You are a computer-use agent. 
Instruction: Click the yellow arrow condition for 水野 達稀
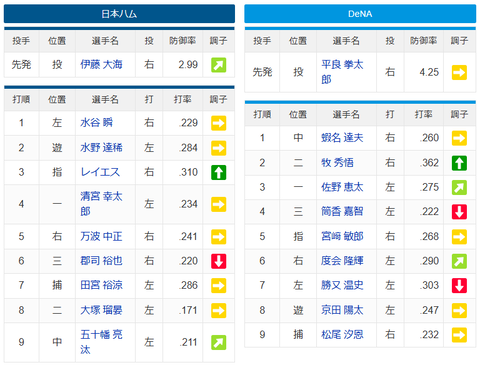219,148
